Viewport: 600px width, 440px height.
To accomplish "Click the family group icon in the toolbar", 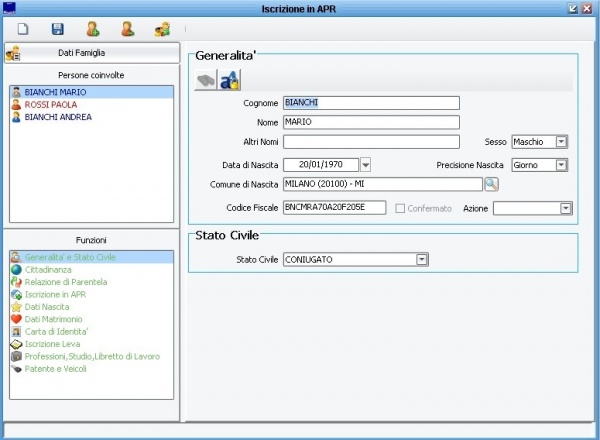I will (x=162, y=29).
